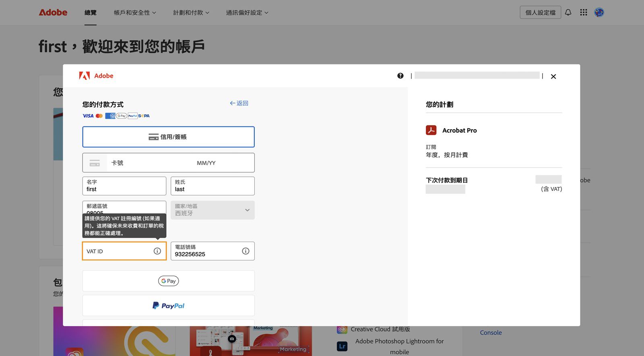The height and width of the screenshot is (356, 644).
Task: Open the 國家/地區 country dropdown
Action: [x=213, y=210]
